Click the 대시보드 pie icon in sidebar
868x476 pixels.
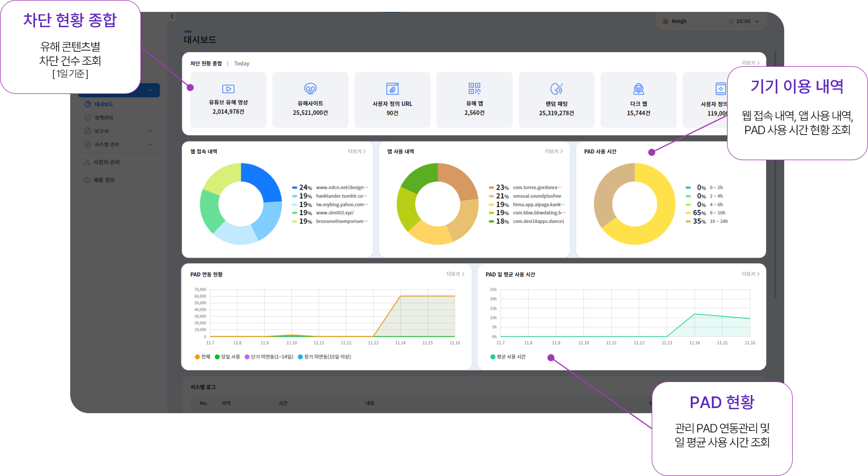88,104
